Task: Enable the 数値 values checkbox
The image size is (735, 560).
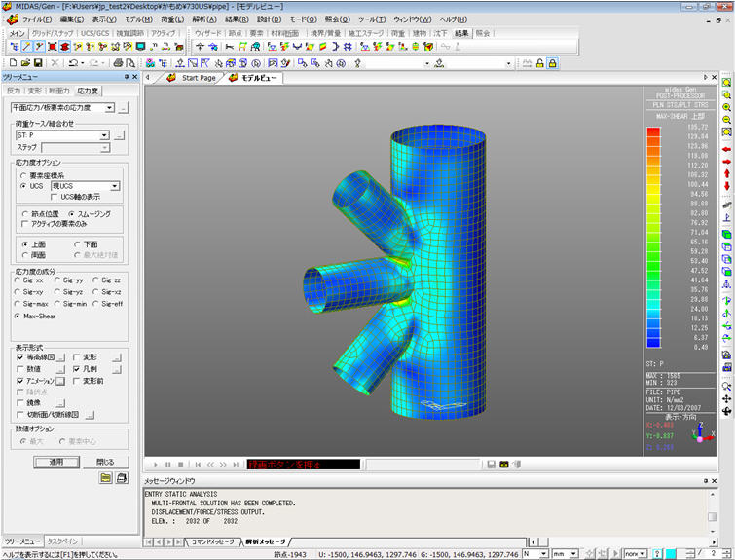Action: tap(19, 369)
